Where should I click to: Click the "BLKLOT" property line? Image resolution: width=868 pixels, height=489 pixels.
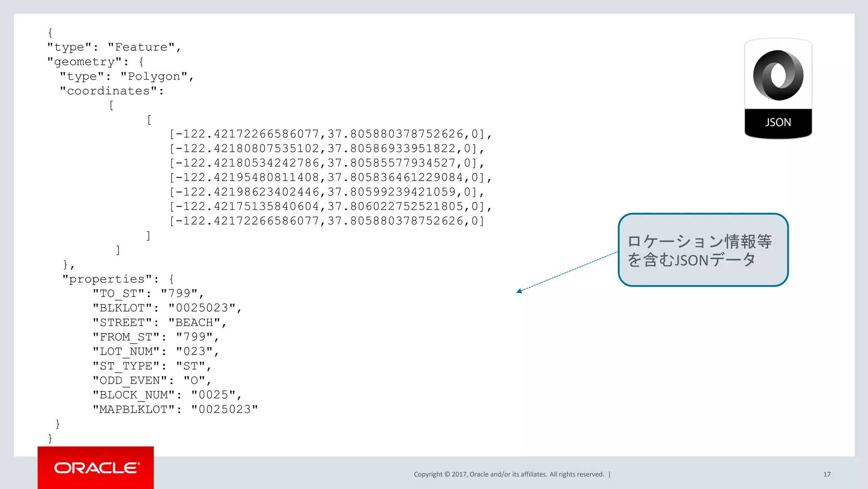pos(167,308)
